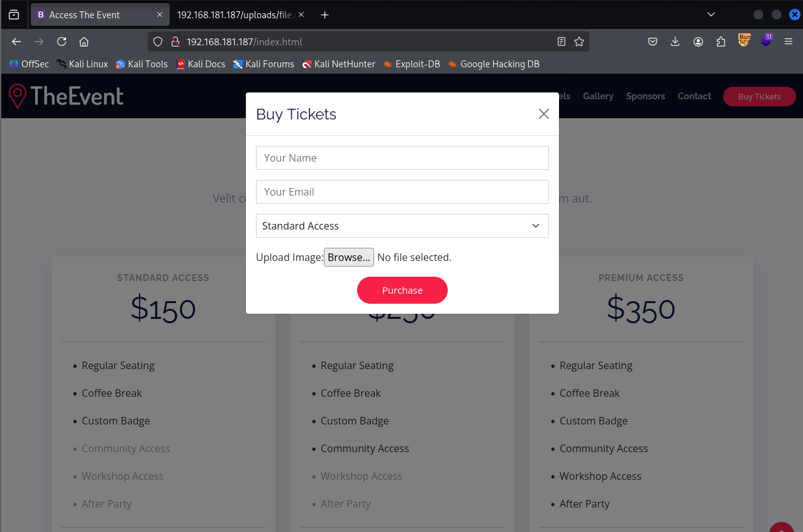The image size is (803, 532).
Task: Bookmark this page with star icon
Action: 579,42
